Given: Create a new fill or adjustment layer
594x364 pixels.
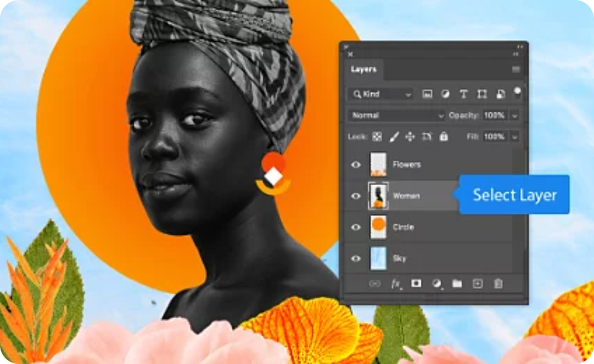Looking at the screenshot, I should point(436,284).
